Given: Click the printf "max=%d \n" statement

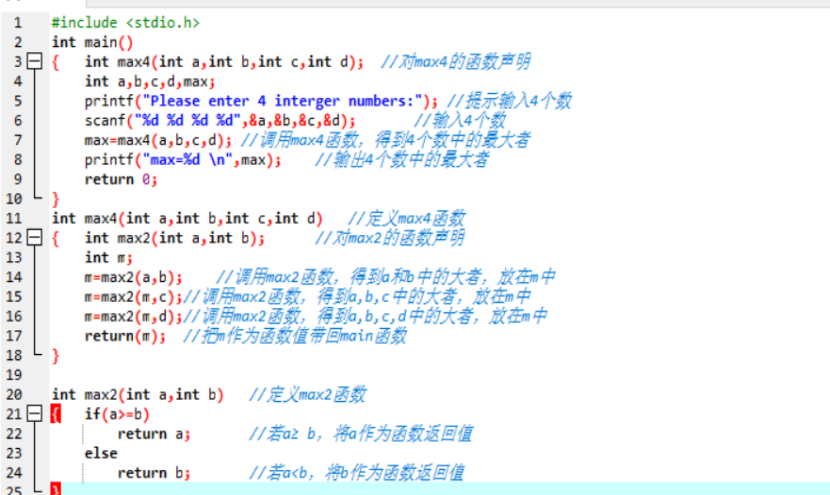Looking at the screenshot, I should [x=183, y=160].
